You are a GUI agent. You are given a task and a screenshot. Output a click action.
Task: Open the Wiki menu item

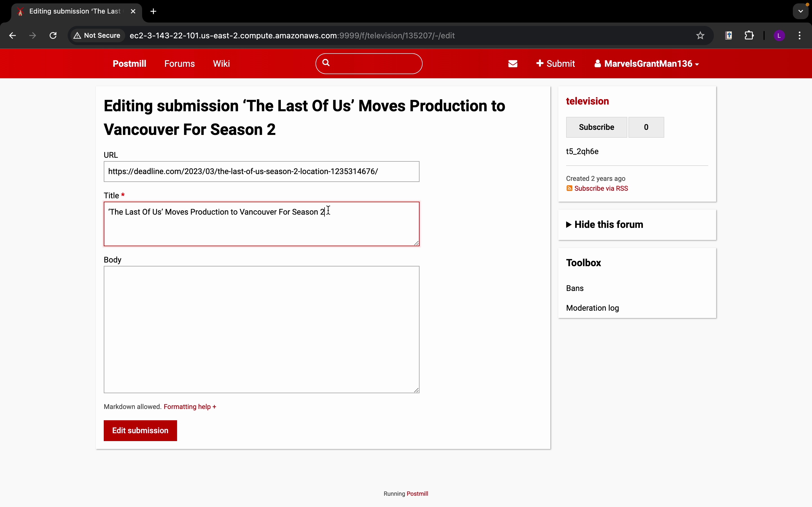pos(221,64)
